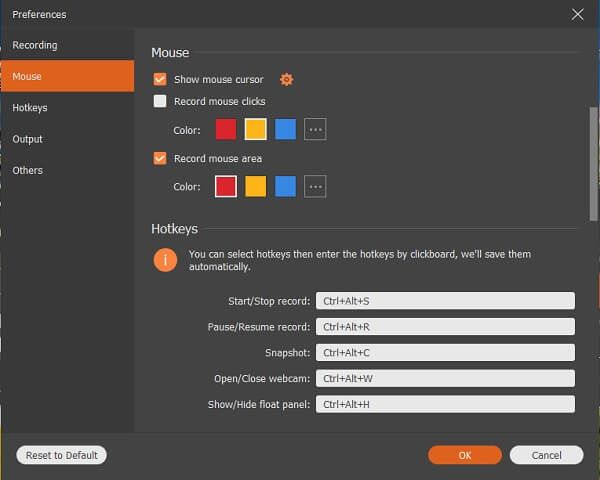The width and height of the screenshot is (600, 480).
Task: Click the orange info icon under Hotkeys
Action: (x=164, y=260)
